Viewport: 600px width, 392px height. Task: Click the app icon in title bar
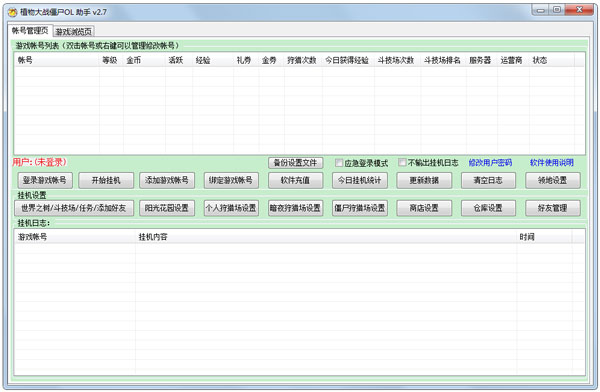tap(13, 12)
